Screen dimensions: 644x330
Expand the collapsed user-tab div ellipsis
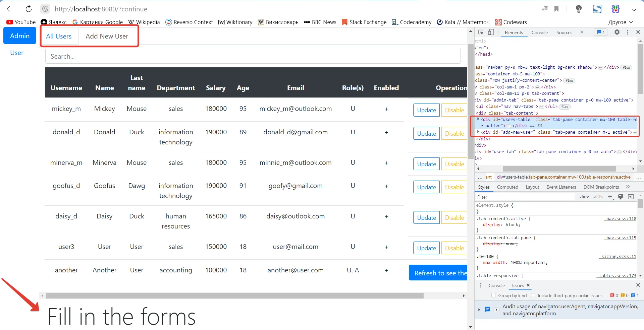pos(619,152)
